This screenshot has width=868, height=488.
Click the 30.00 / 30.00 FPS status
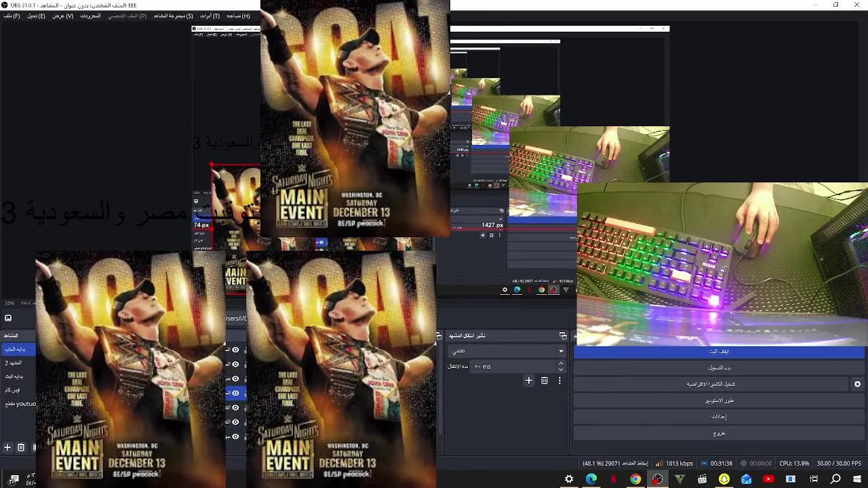tap(839, 464)
